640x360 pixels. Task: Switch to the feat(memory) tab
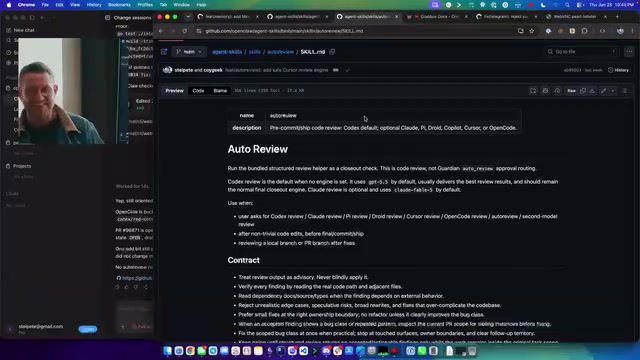click(x=228, y=17)
